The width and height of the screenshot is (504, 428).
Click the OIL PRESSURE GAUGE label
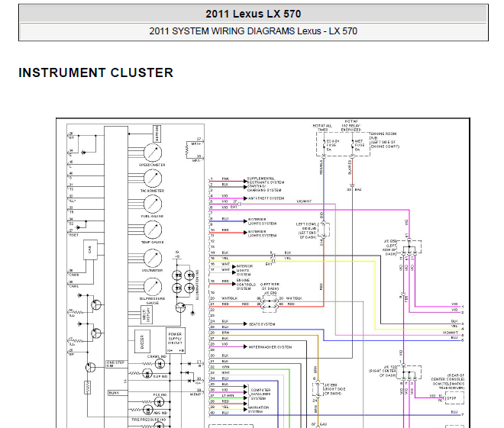point(153,301)
